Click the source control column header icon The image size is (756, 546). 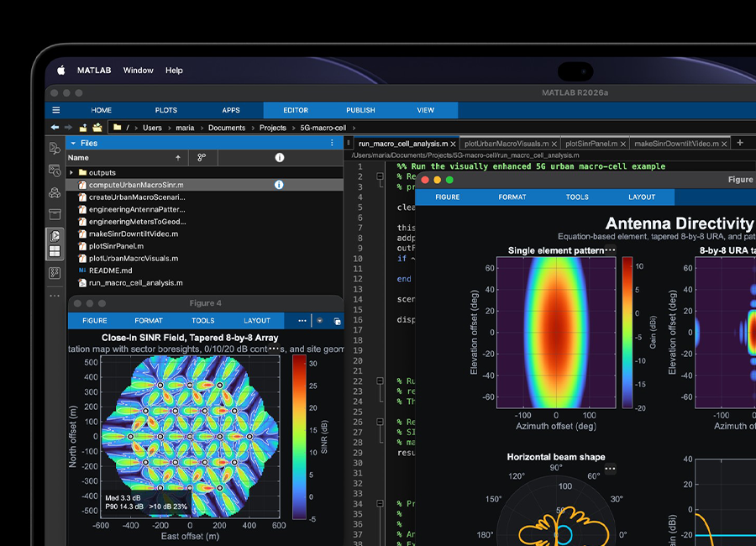tap(202, 157)
